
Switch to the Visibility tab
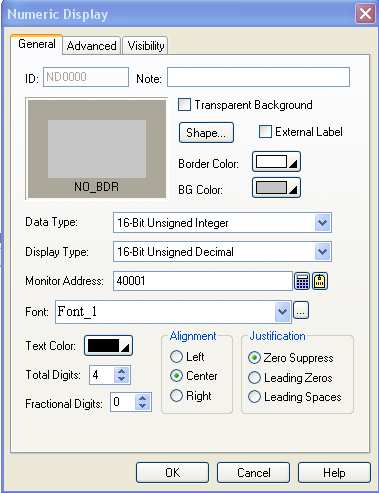pos(146,46)
